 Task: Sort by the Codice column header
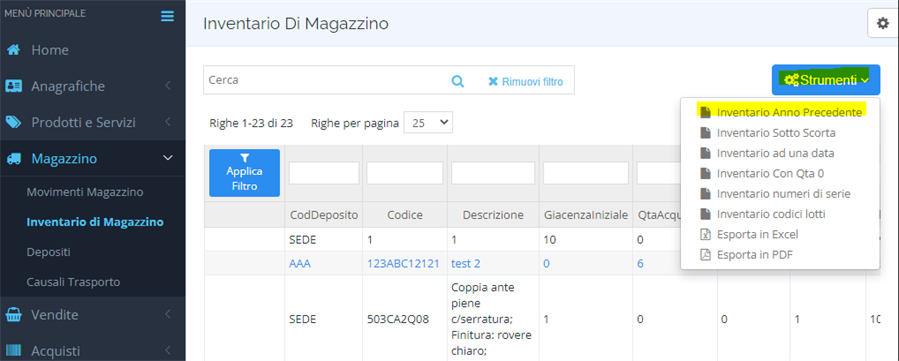click(x=404, y=215)
